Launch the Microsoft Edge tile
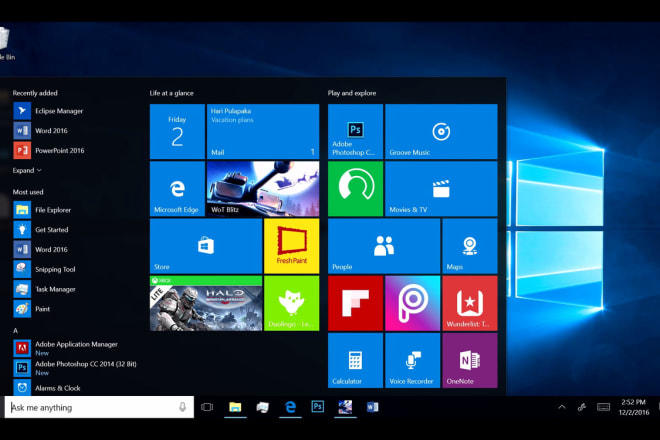This screenshot has height=440, width=660. 177,189
